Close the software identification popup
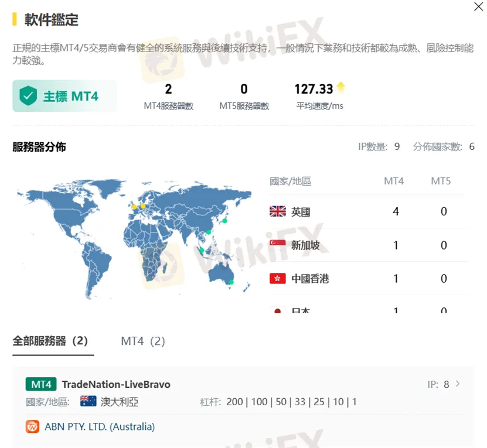 tap(478, 6)
